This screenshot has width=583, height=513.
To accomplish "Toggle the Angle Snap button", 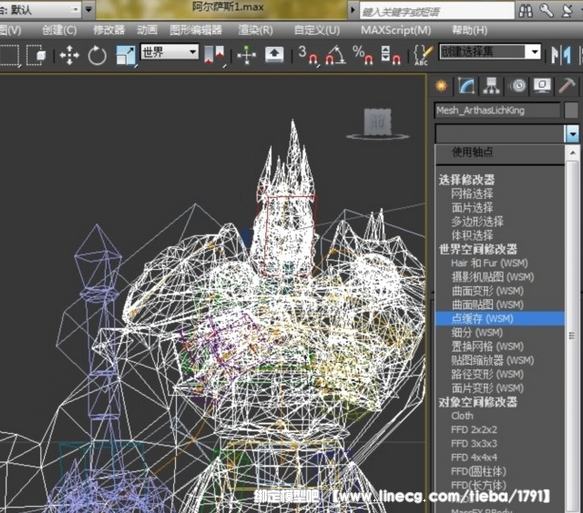I will click(335, 55).
